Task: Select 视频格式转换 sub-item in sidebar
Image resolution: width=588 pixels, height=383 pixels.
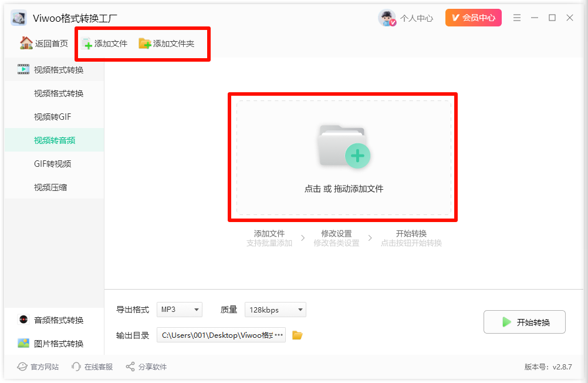Action: (54, 93)
